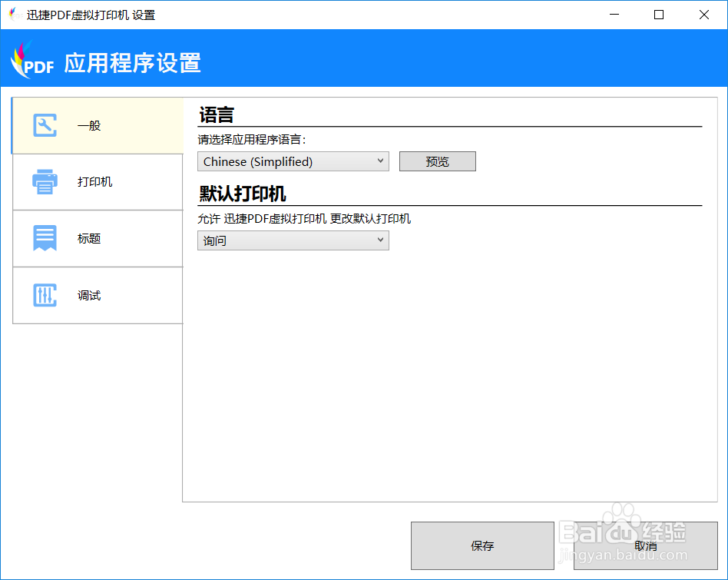The image size is (728, 580).
Task: Click the 默认打印机 section heading
Action: [x=243, y=194]
